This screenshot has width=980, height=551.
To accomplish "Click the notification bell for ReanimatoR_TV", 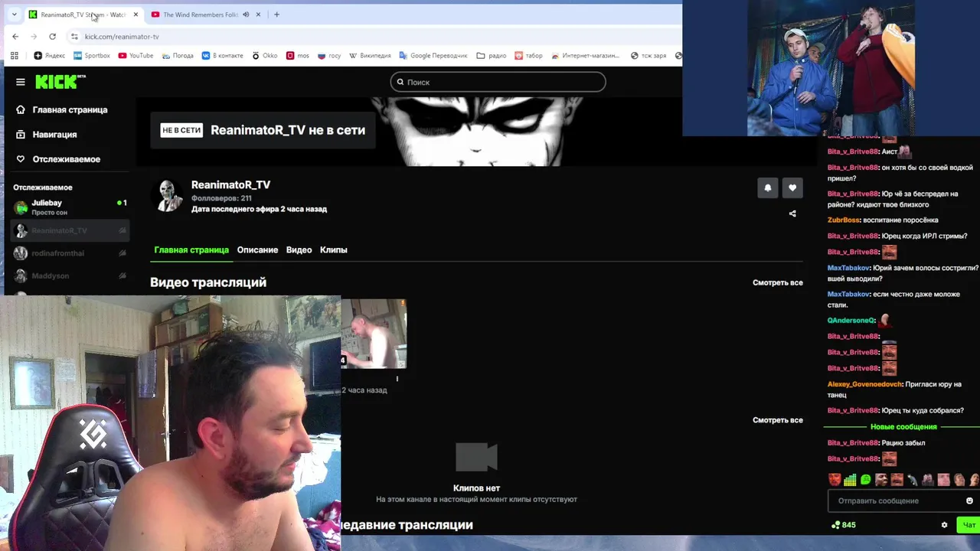I will click(768, 187).
